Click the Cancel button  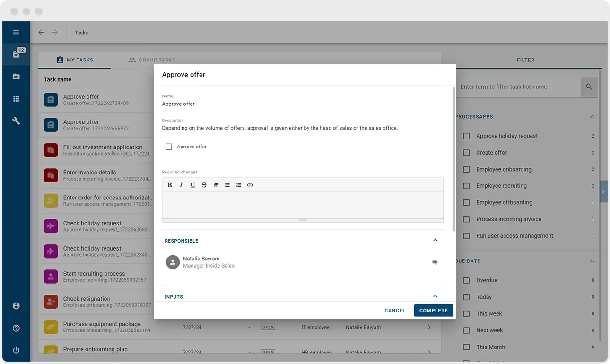click(395, 311)
